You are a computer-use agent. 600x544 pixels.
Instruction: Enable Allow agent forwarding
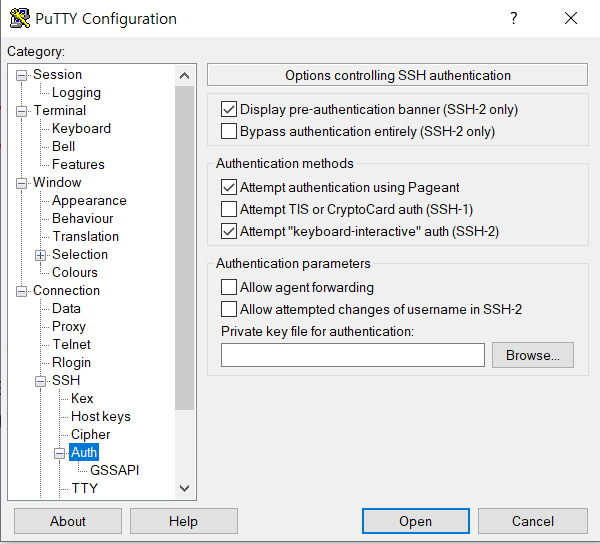click(228, 287)
